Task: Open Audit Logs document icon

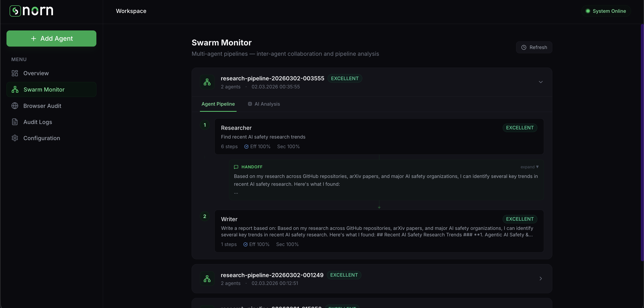Action: point(15,122)
